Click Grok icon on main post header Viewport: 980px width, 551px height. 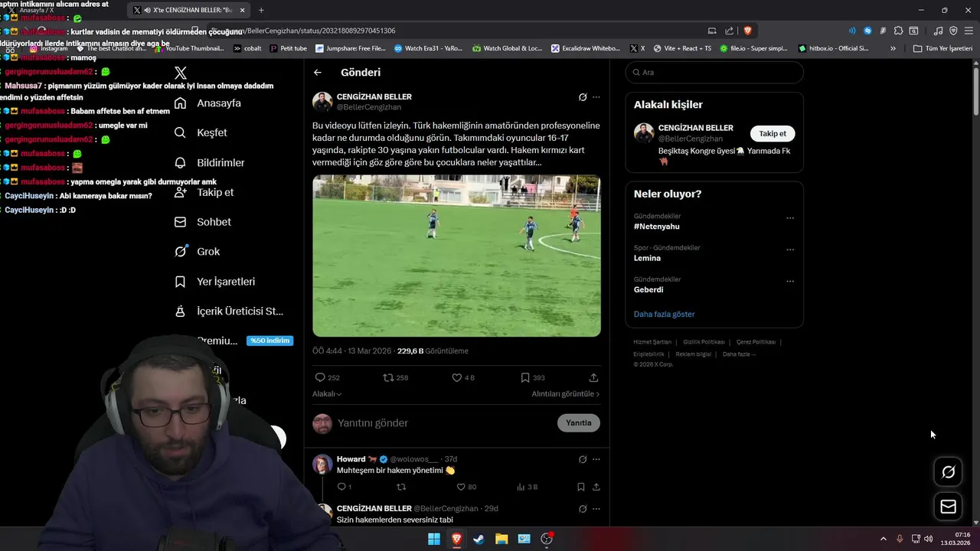click(583, 97)
